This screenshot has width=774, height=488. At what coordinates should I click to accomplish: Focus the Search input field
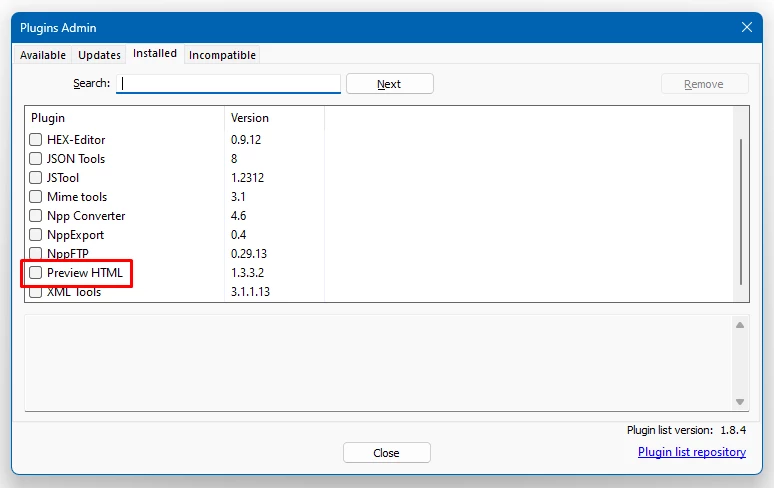point(228,83)
